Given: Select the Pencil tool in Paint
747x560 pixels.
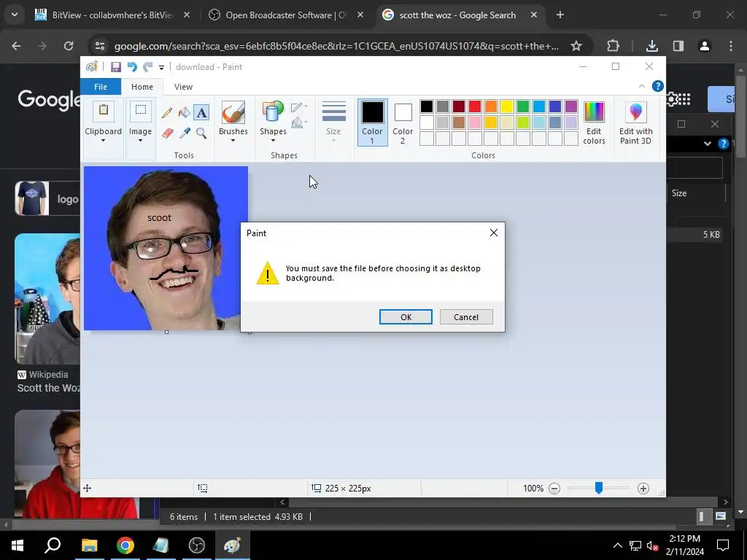Looking at the screenshot, I should 167,113.
